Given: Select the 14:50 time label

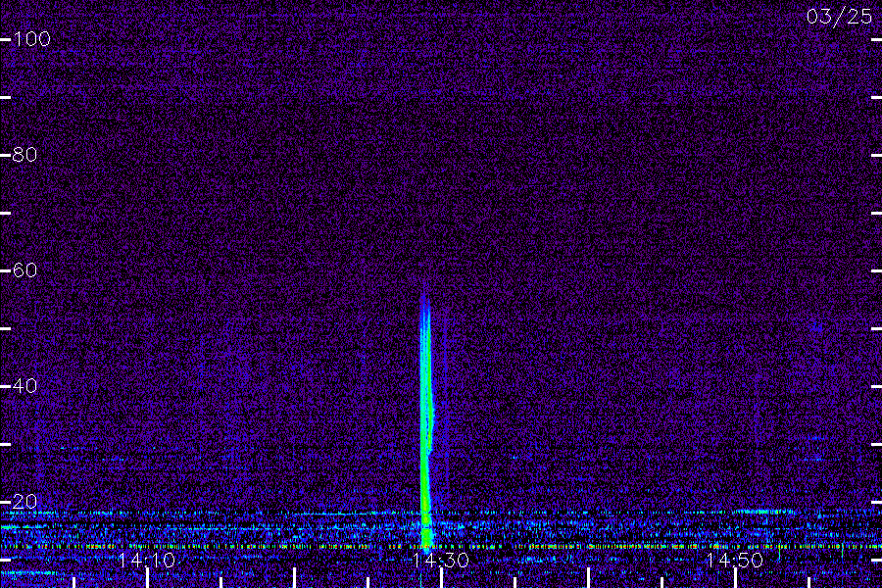Looking at the screenshot, I should (x=735, y=561).
